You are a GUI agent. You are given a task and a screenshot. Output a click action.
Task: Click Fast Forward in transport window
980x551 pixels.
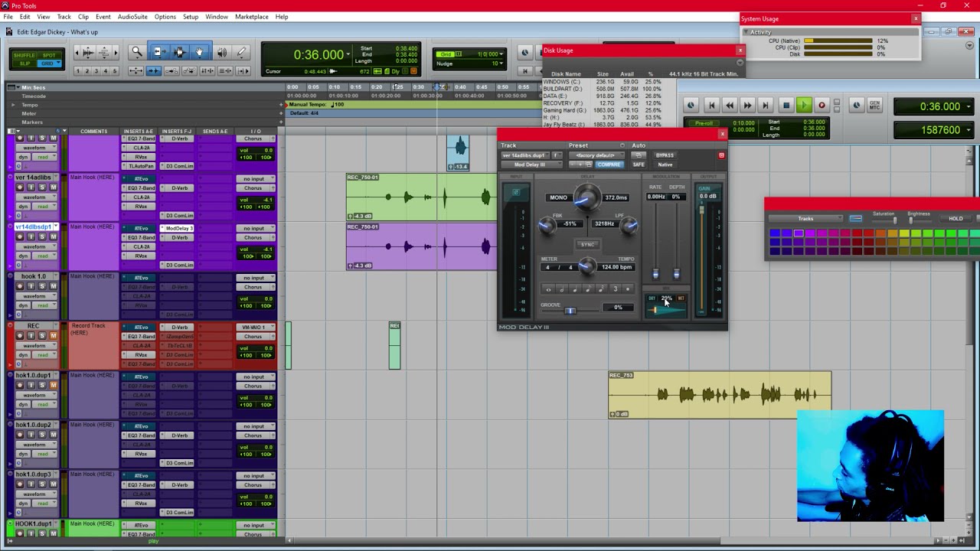(748, 106)
